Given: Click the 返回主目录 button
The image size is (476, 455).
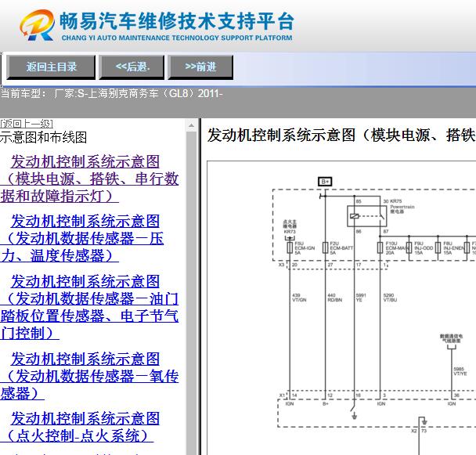Looking at the screenshot, I should [51, 67].
